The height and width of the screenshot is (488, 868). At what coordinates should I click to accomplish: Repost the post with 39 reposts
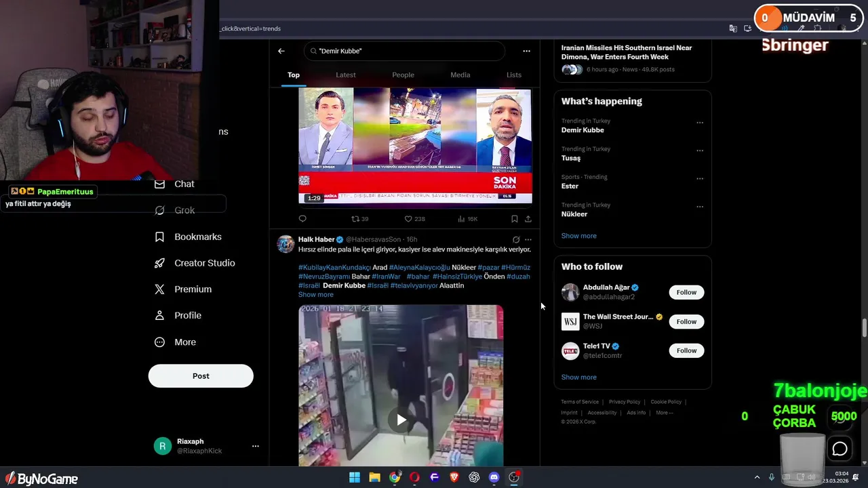[359, 219]
